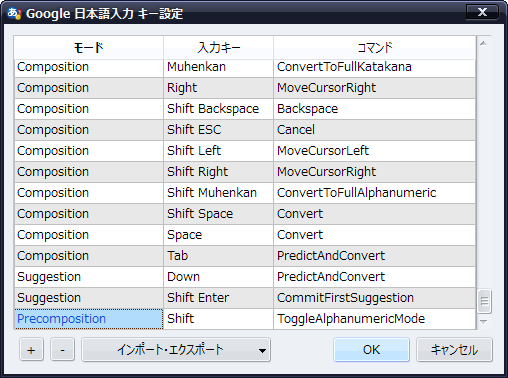Select the Cancel command cell
This screenshot has width=508, height=378.
[375, 130]
